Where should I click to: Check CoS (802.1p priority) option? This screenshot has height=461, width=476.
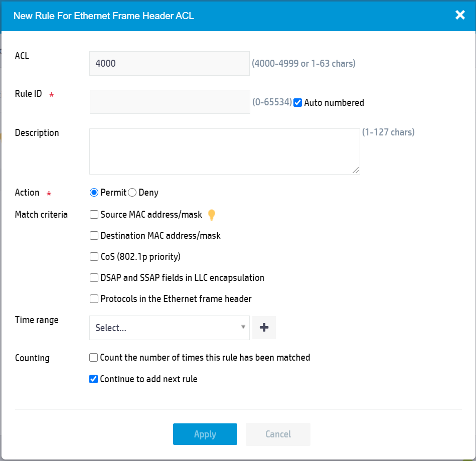click(94, 257)
